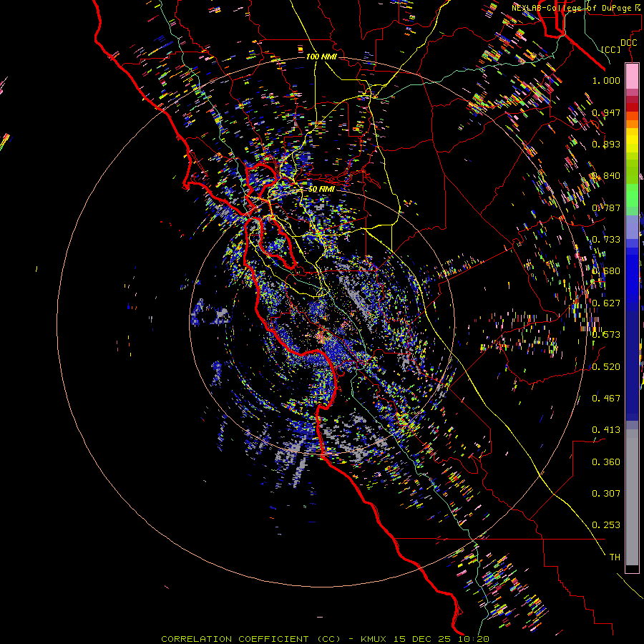
Task: Click the "CORRELATION COEFFICIENT (CC)" footer title
Action: point(251,639)
